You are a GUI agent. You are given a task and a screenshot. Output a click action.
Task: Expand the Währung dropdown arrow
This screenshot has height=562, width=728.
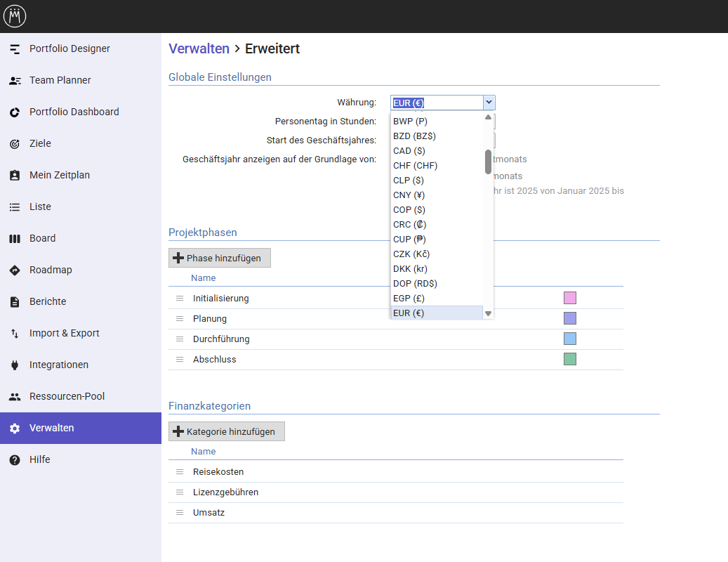coord(489,103)
